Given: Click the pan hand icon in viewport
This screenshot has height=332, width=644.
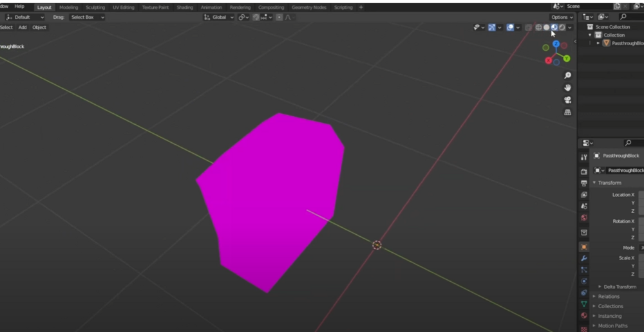Looking at the screenshot, I should coord(567,88).
